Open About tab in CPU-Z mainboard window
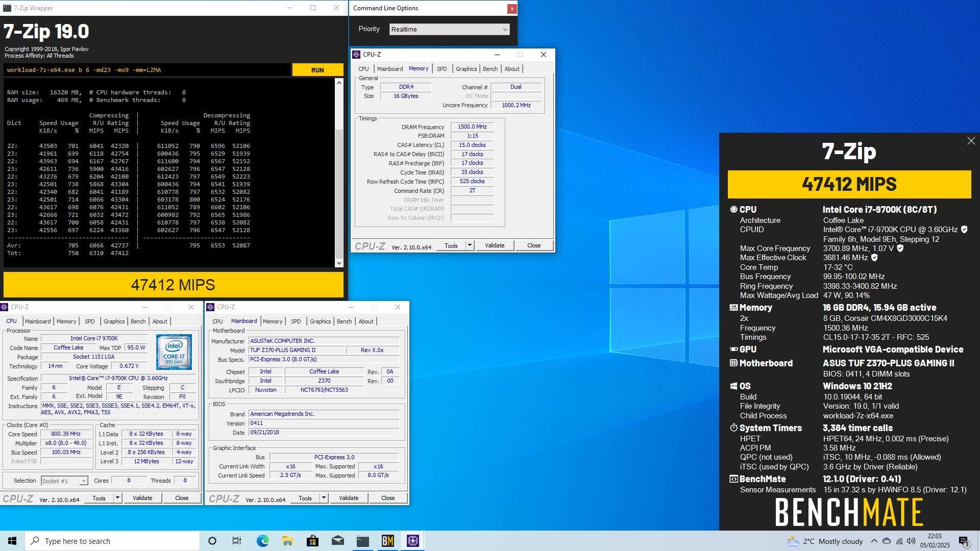This screenshot has height=551, width=980. tap(366, 321)
